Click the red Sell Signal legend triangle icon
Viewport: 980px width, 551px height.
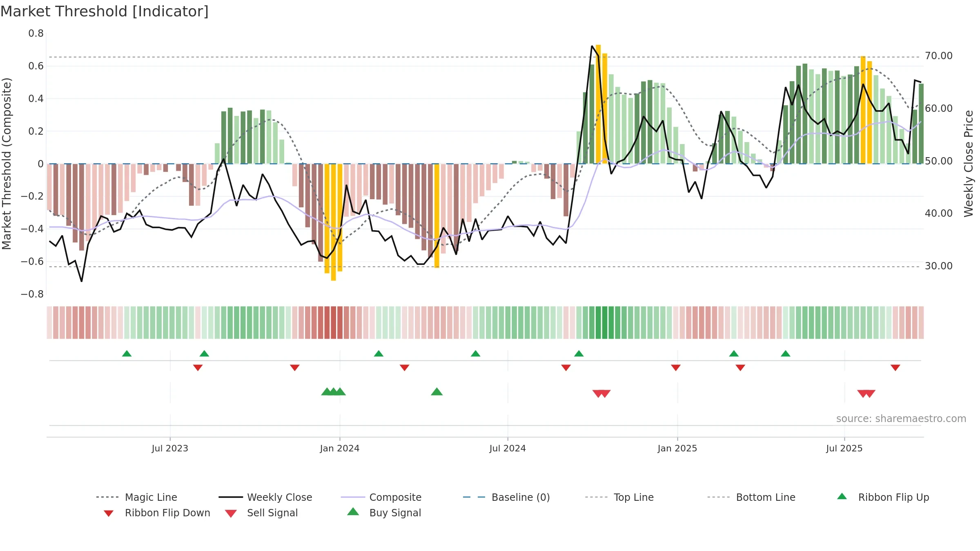point(231,513)
